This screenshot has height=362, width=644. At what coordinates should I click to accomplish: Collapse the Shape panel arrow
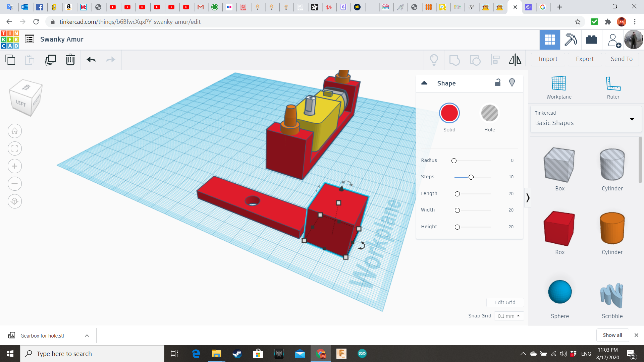coord(424,83)
